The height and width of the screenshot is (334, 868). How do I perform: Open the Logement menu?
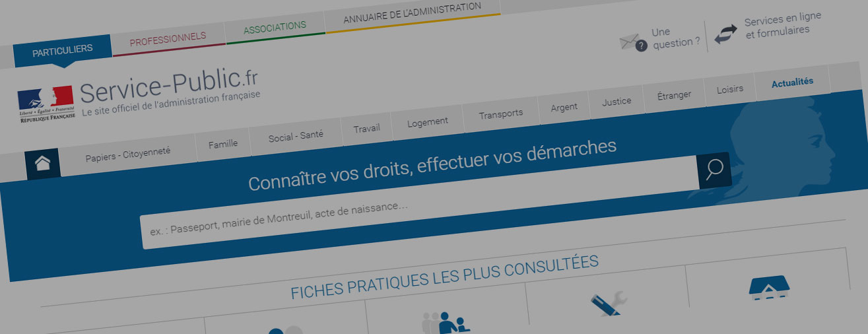click(x=428, y=122)
